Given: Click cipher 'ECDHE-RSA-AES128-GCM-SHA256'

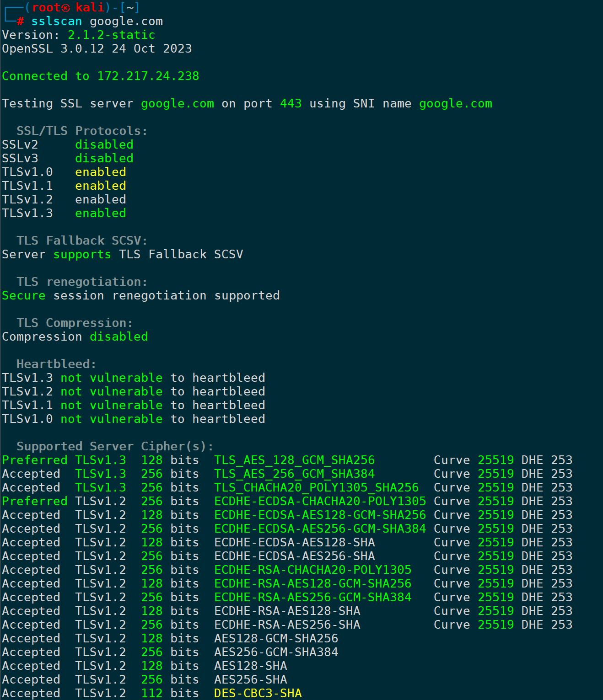Looking at the screenshot, I should 313,584.
